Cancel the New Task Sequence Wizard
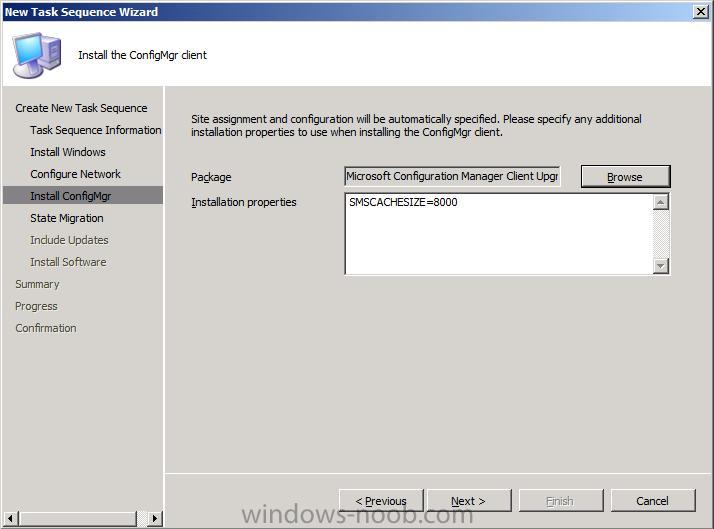This screenshot has width=714, height=529. (653, 501)
